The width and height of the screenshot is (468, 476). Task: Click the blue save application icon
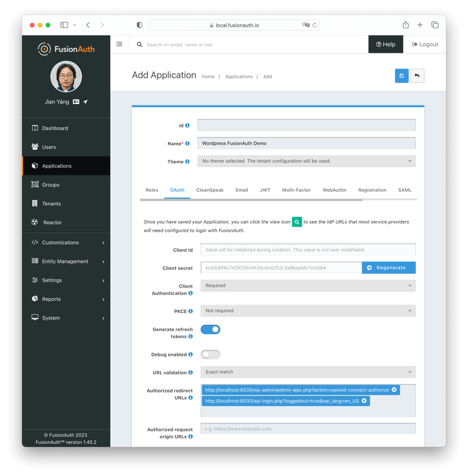(x=402, y=76)
